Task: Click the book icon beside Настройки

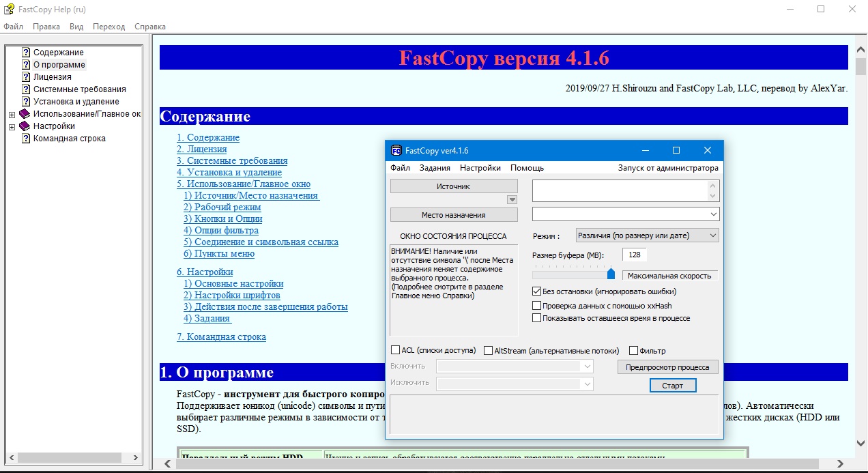Action: tap(25, 126)
